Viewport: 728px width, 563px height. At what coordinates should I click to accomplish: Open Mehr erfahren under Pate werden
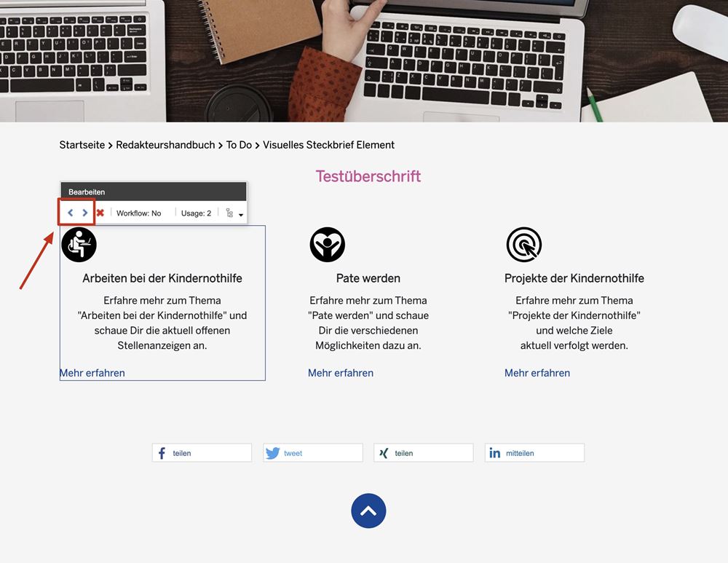click(340, 373)
